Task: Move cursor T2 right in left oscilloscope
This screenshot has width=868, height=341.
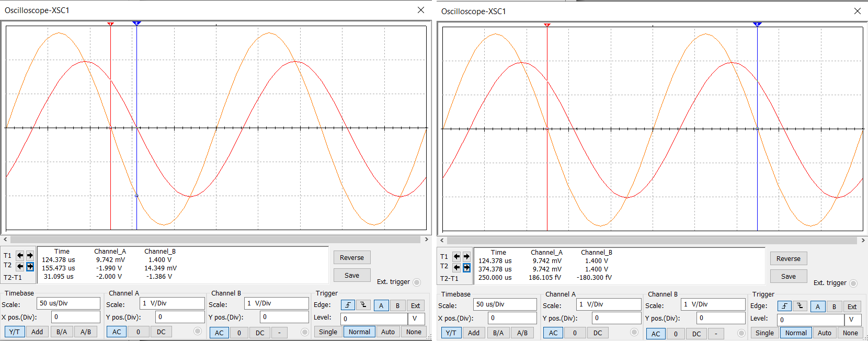Action: (30, 266)
